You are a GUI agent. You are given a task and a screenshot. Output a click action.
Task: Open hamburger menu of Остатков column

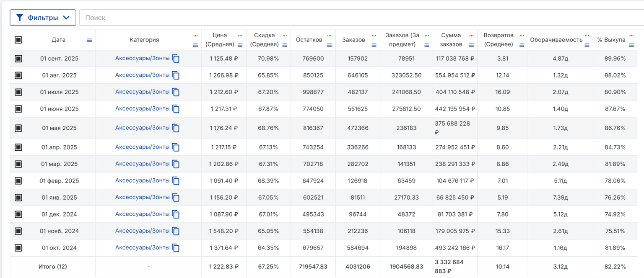click(330, 45)
